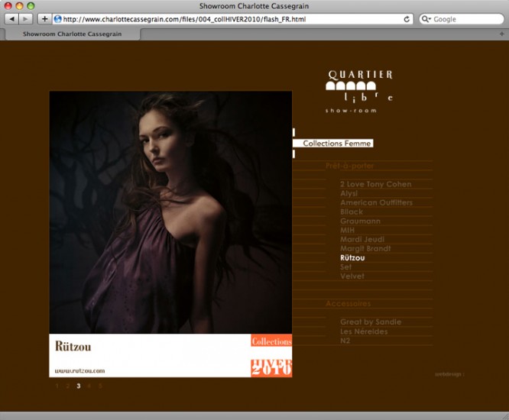
Task: Select the American Outfitters brand link
Action: pyautogui.click(x=376, y=202)
